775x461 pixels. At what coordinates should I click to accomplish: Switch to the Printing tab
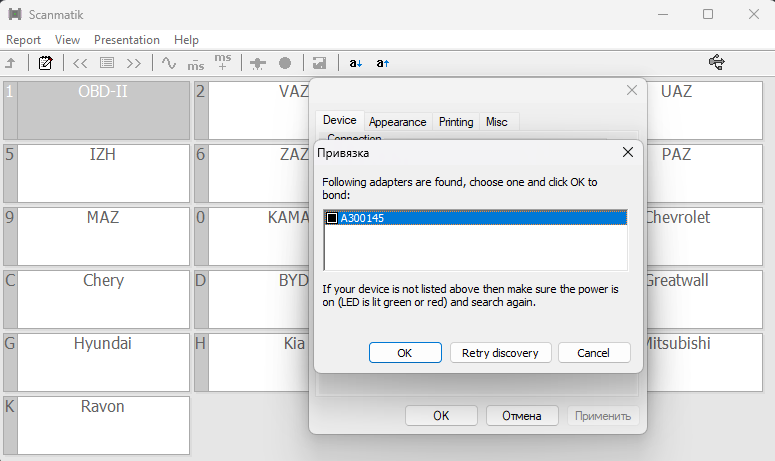[456, 122]
